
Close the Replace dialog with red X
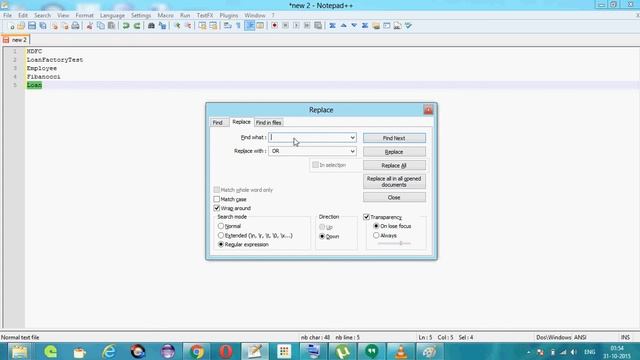pyautogui.click(x=428, y=110)
